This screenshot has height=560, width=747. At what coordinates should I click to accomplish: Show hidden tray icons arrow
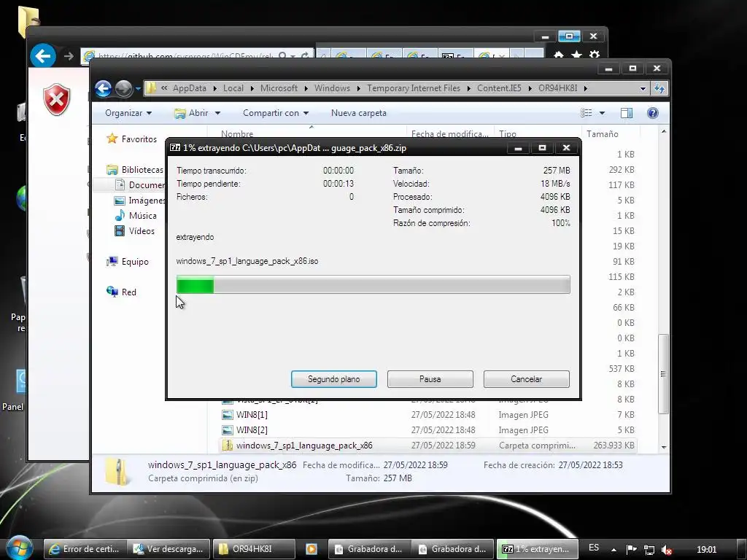[x=614, y=550]
